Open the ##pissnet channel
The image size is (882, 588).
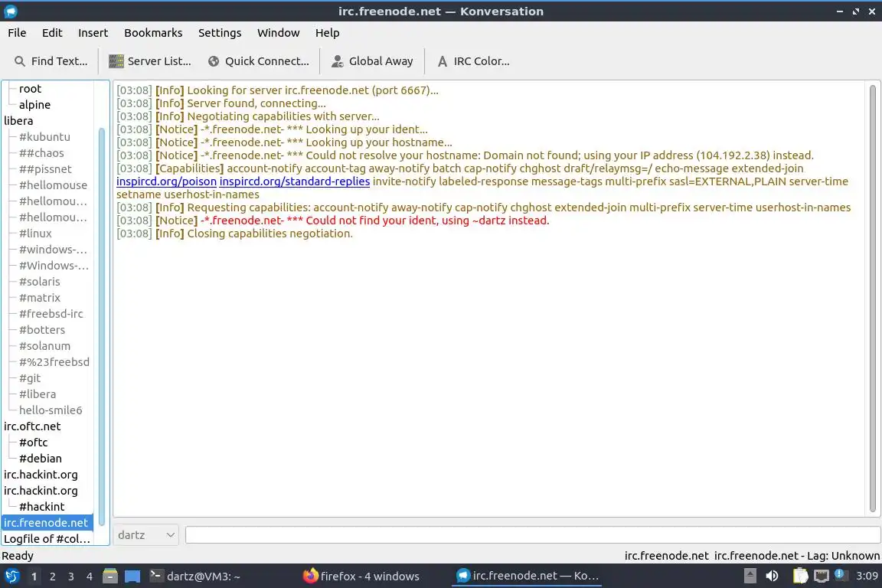tap(45, 168)
